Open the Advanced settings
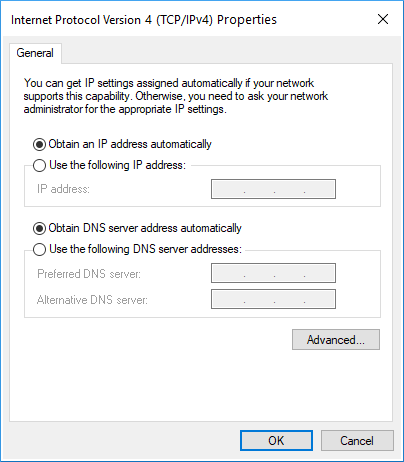The image size is (404, 462). 336,340
